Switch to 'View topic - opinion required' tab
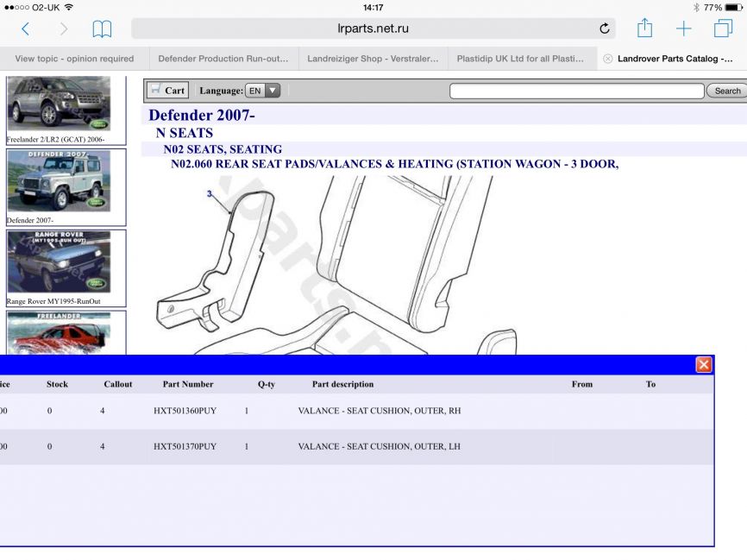Viewport: 747px width, 560px height. tap(74, 59)
